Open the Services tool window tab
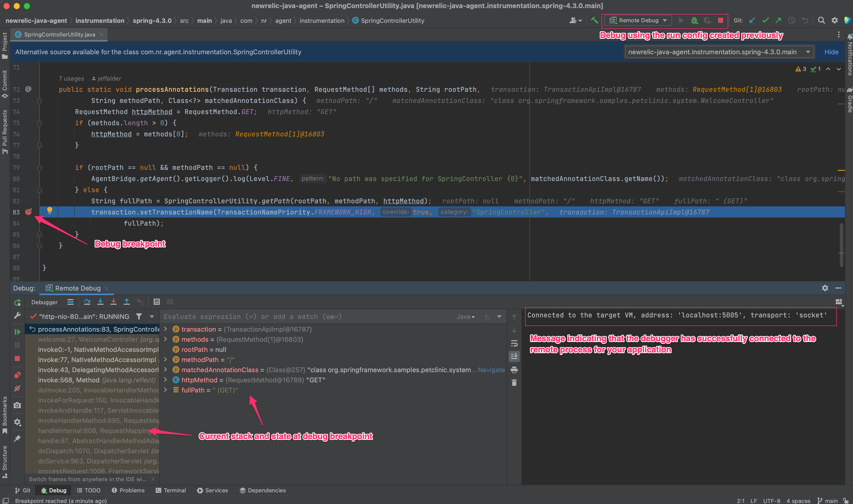The height and width of the screenshot is (504, 853). click(212, 490)
